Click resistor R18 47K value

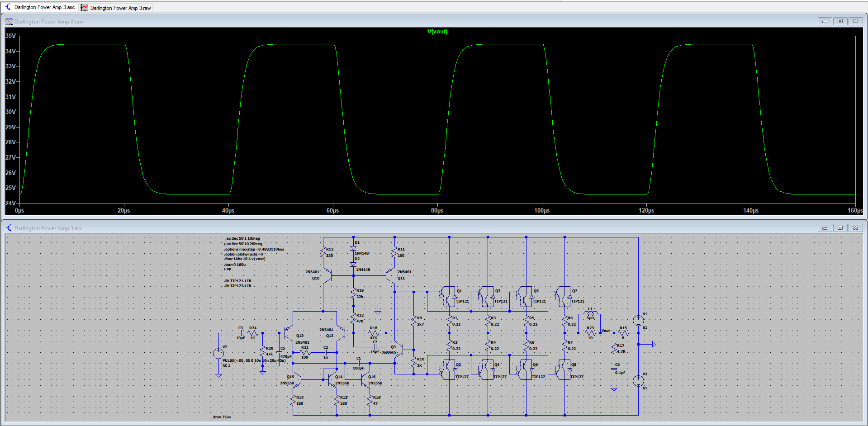pyautogui.click(x=374, y=338)
